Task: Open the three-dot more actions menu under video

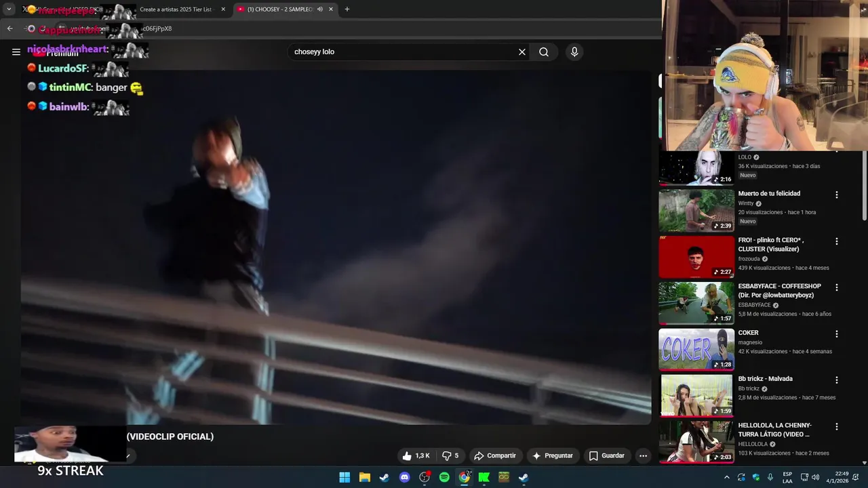Action: click(643, 455)
